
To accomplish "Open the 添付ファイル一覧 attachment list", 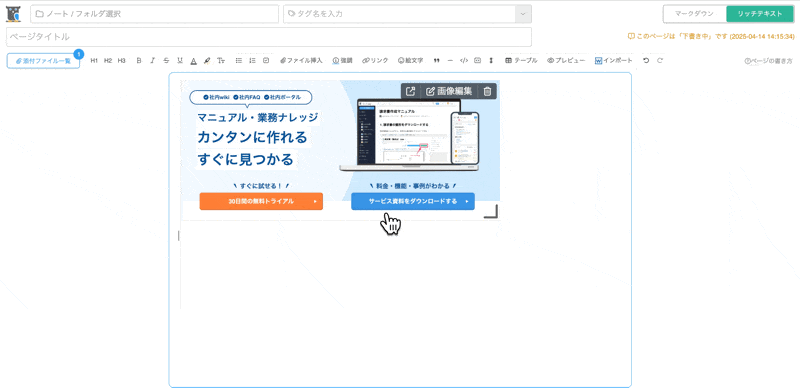I will [43, 60].
